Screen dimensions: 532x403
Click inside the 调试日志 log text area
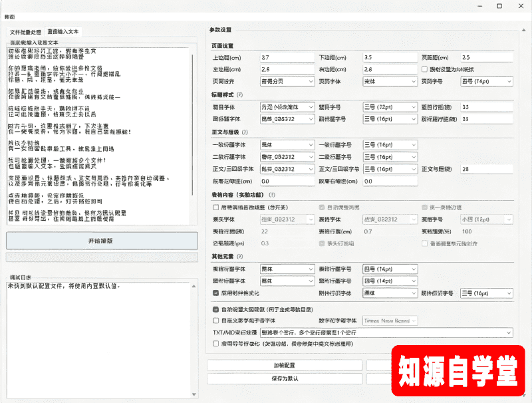[x=98, y=340]
